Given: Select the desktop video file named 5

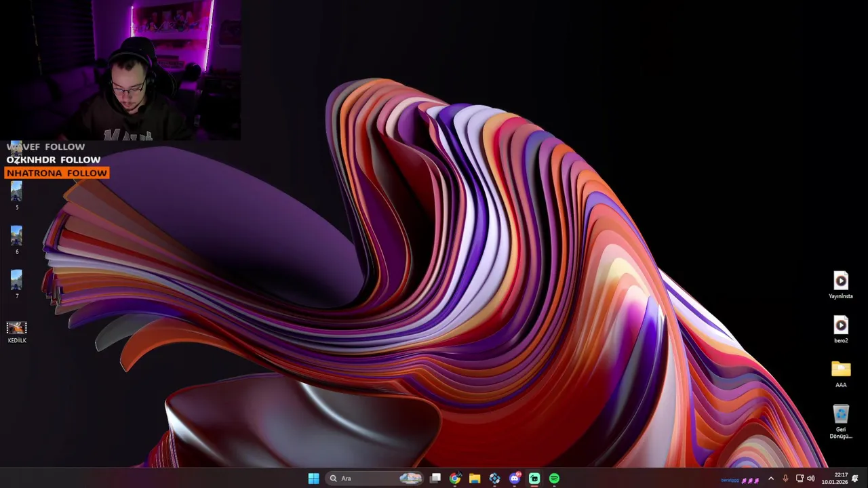Looking at the screenshot, I should click(16, 196).
